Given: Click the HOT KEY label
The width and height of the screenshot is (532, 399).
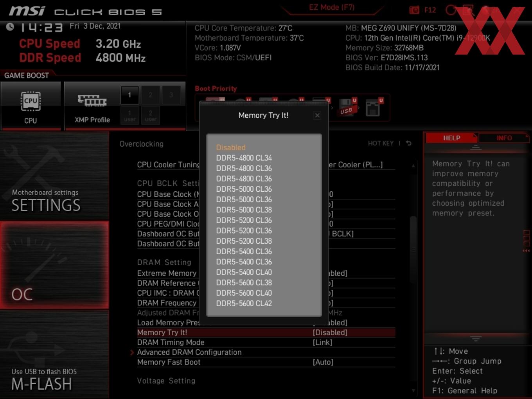Looking at the screenshot, I should (x=381, y=143).
